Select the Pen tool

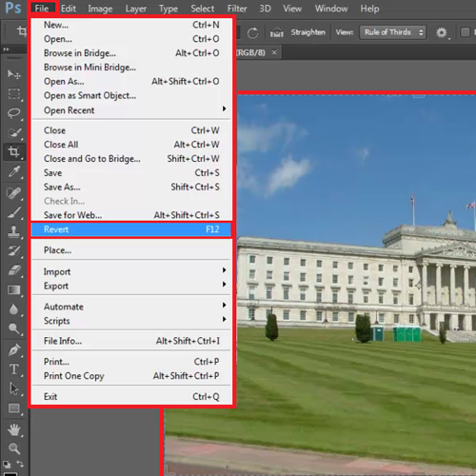pyautogui.click(x=13, y=349)
